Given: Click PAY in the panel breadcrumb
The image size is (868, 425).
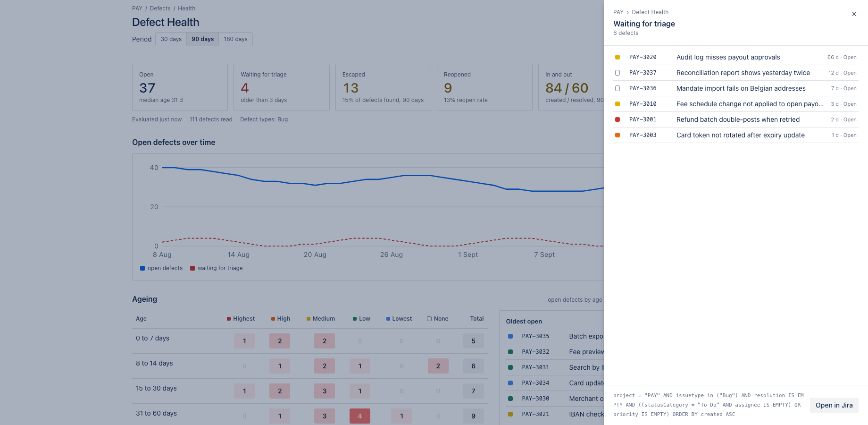Looking at the screenshot, I should pos(618,12).
